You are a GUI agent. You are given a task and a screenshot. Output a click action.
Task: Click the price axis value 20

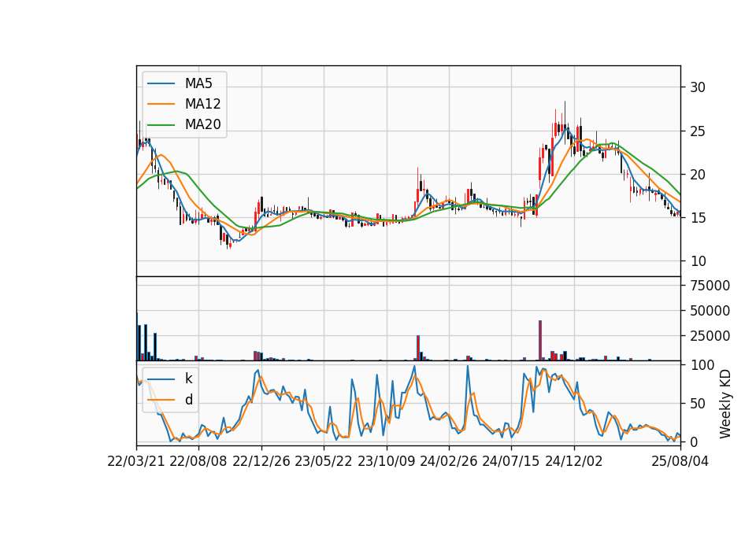[x=698, y=175]
